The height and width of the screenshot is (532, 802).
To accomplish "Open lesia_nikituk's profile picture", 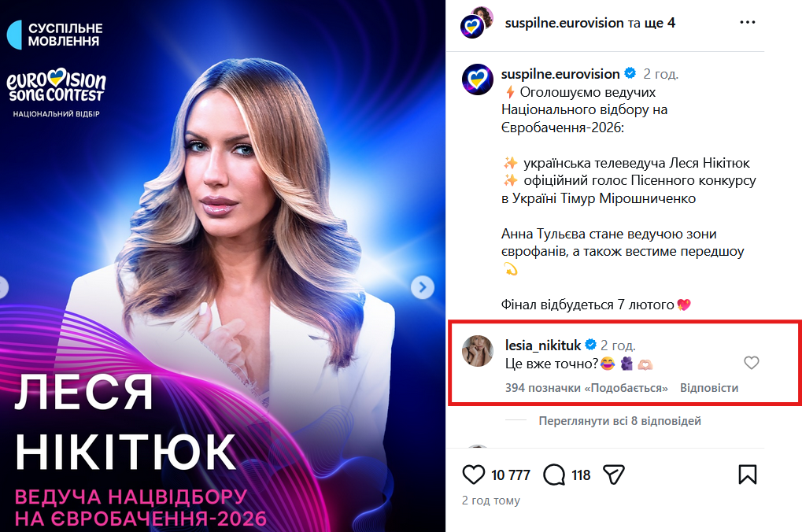I will (x=477, y=351).
